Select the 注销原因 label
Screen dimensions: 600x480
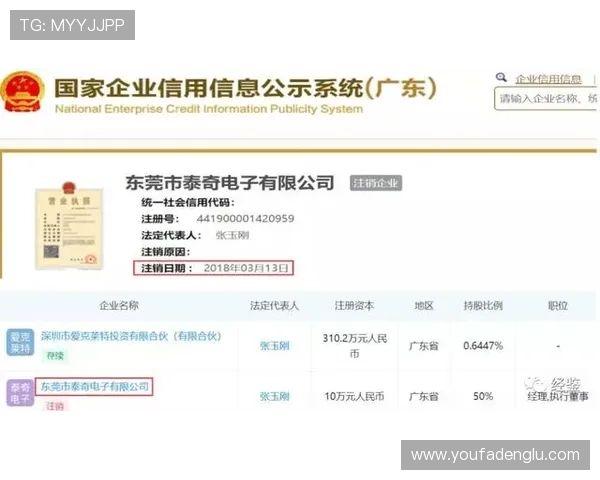tap(166, 251)
